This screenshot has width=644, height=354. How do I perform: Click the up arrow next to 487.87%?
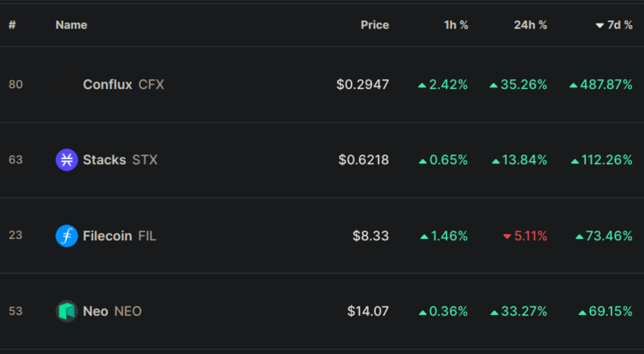[x=573, y=85]
